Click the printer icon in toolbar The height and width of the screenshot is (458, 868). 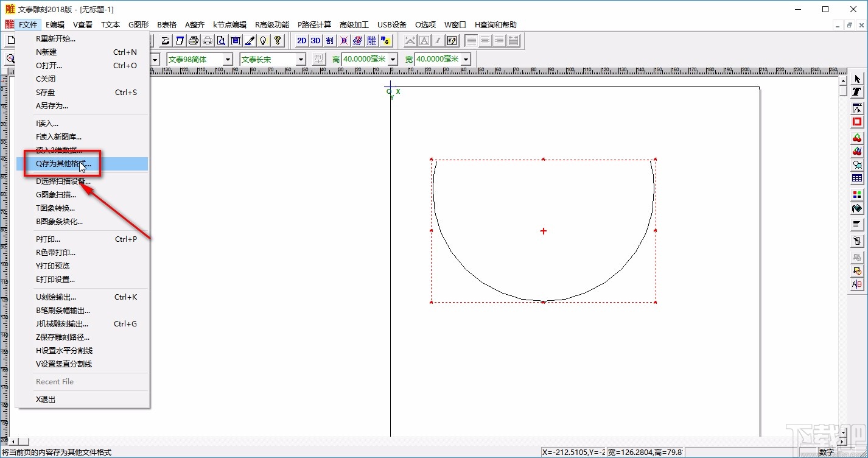pyautogui.click(x=194, y=41)
